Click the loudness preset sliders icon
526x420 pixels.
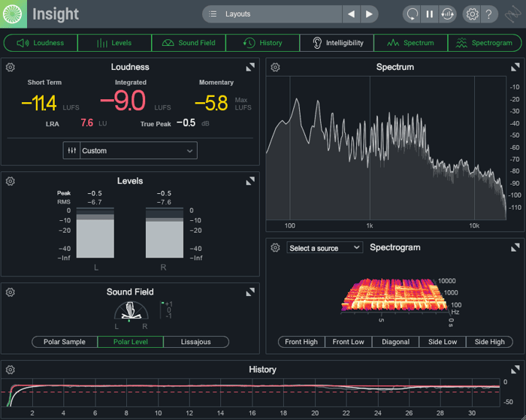point(72,150)
